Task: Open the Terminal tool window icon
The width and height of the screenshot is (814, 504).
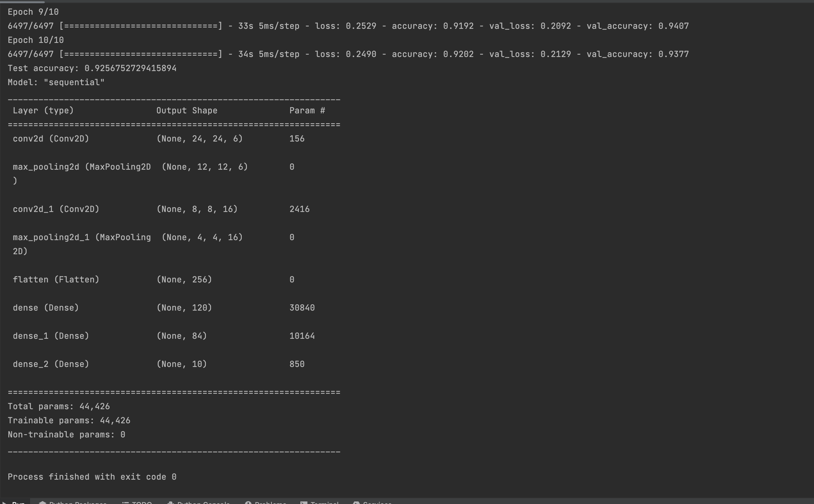Action: point(303,502)
